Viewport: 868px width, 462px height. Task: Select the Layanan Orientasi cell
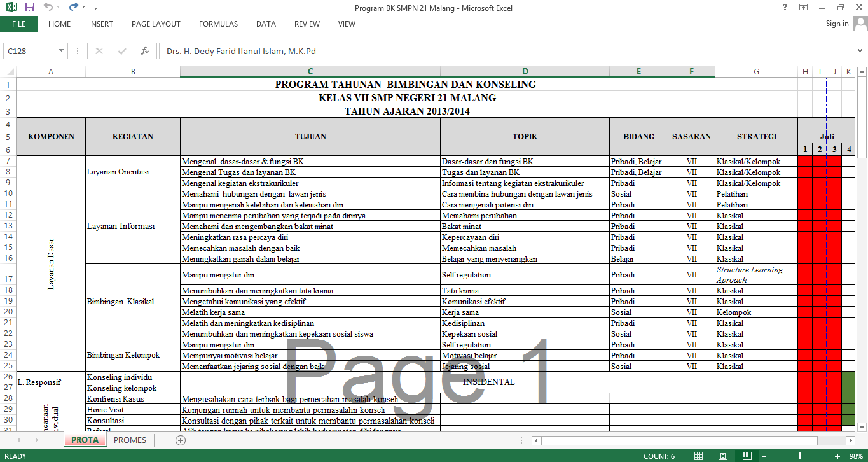(133, 172)
